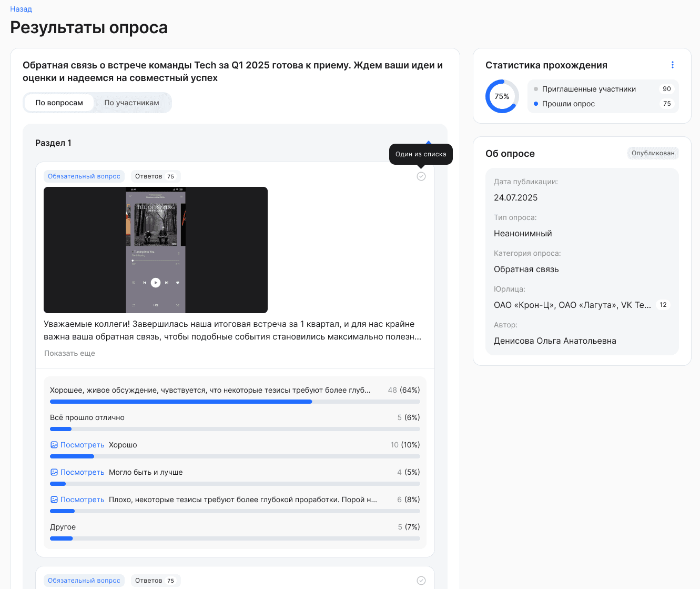Open the music player image thumbnail
Screen dimensions: 700x589
click(x=156, y=250)
